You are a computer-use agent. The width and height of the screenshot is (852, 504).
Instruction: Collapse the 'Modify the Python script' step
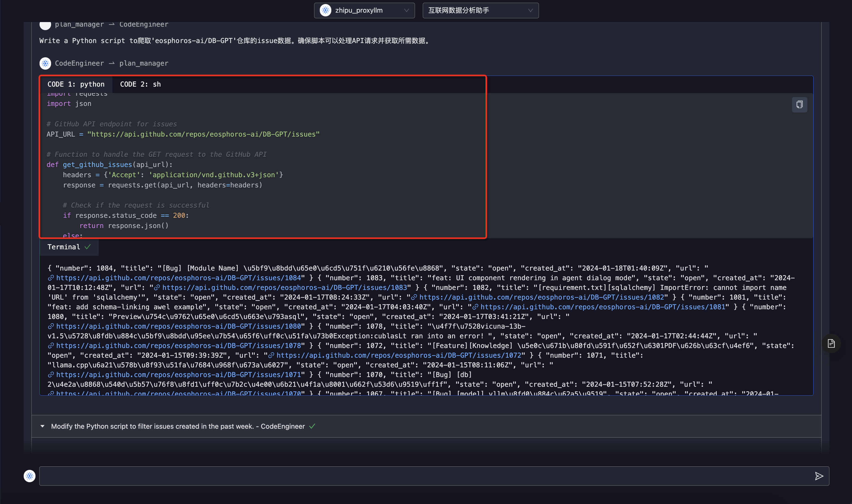pos(42,426)
